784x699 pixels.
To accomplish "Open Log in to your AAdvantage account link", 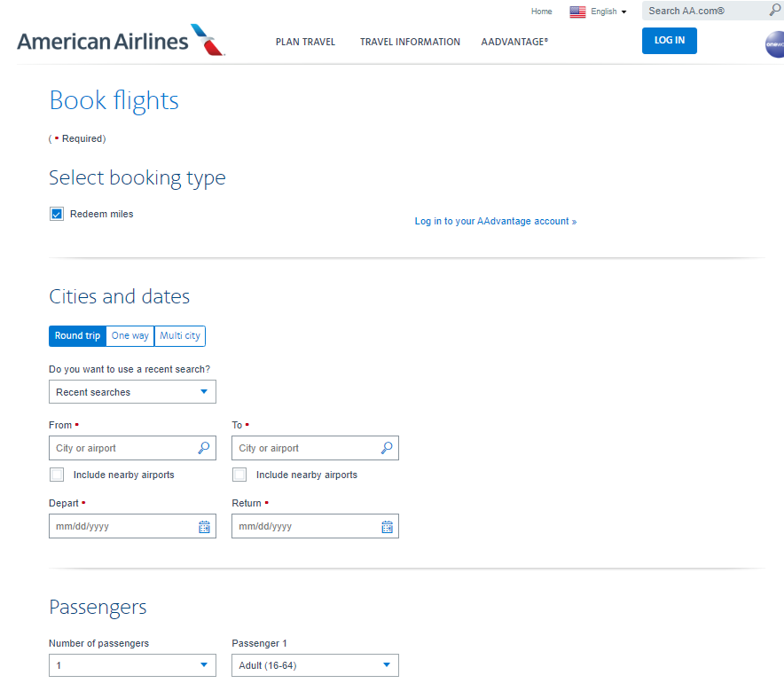I will point(496,221).
